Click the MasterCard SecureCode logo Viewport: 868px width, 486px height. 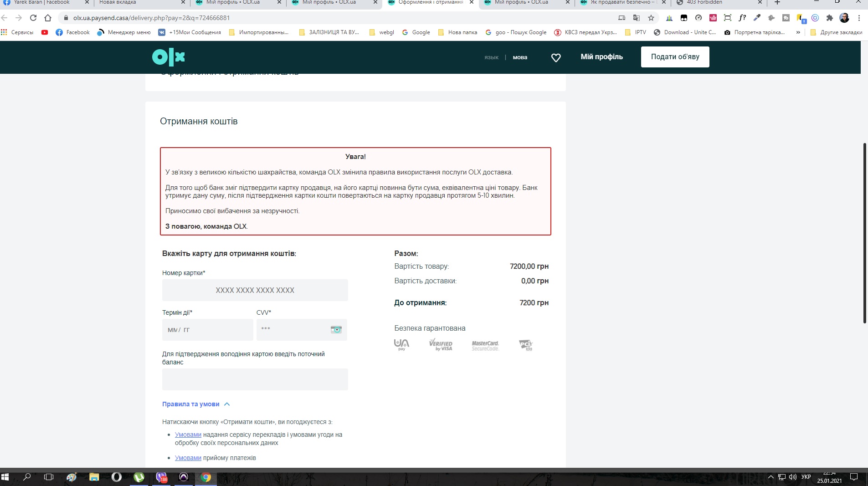point(485,346)
